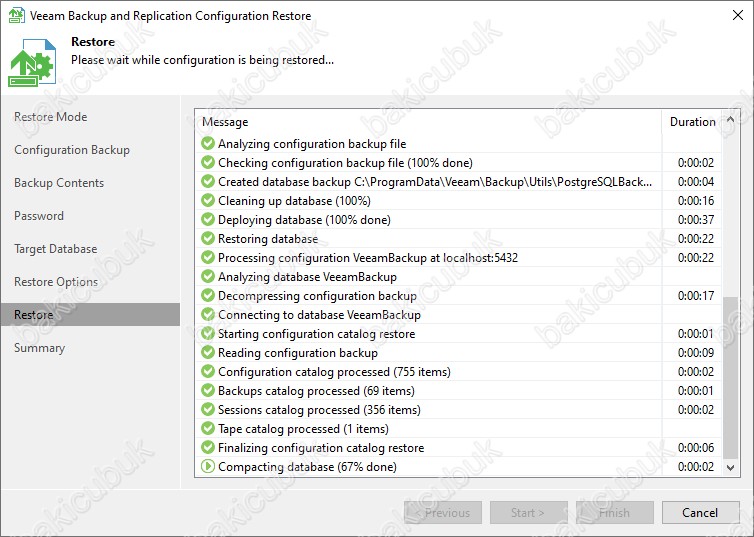Click the check icon for Configuration catalog processed
The height and width of the screenshot is (537, 754).
(x=208, y=371)
